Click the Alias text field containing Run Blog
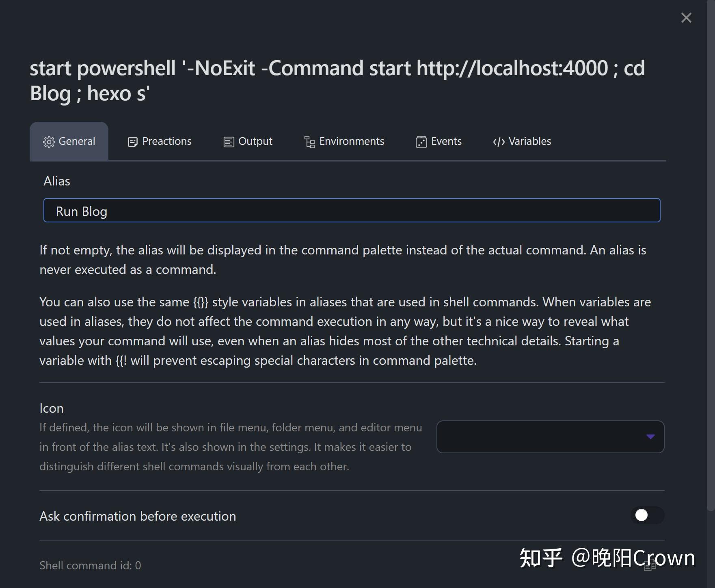Viewport: 715px width, 588px height. click(x=352, y=211)
